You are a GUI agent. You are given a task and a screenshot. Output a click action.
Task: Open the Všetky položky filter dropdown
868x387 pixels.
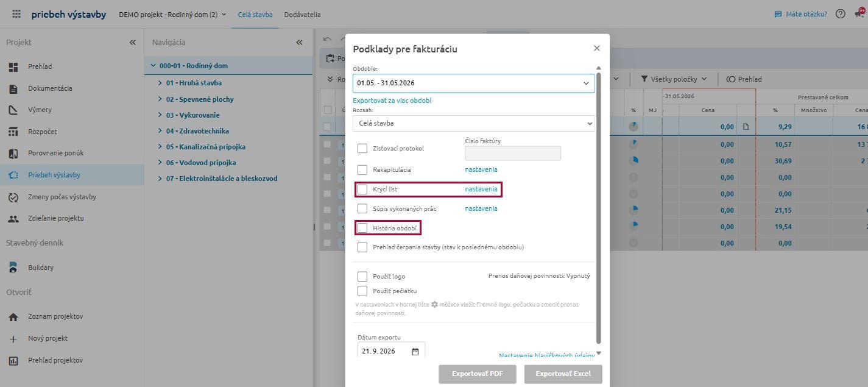click(674, 79)
